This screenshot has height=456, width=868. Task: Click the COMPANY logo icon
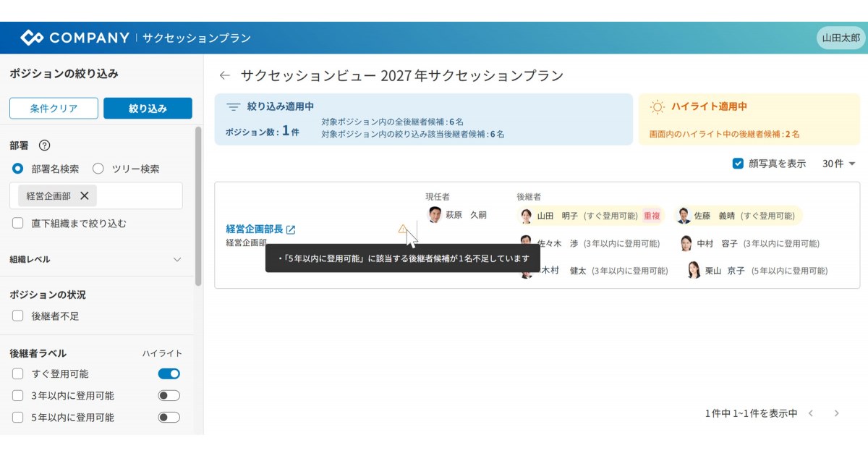pos(32,38)
